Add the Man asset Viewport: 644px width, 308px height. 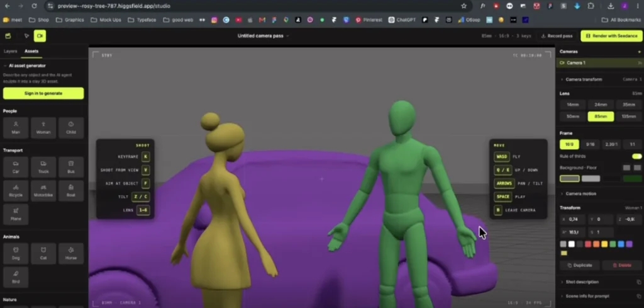click(16, 128)
